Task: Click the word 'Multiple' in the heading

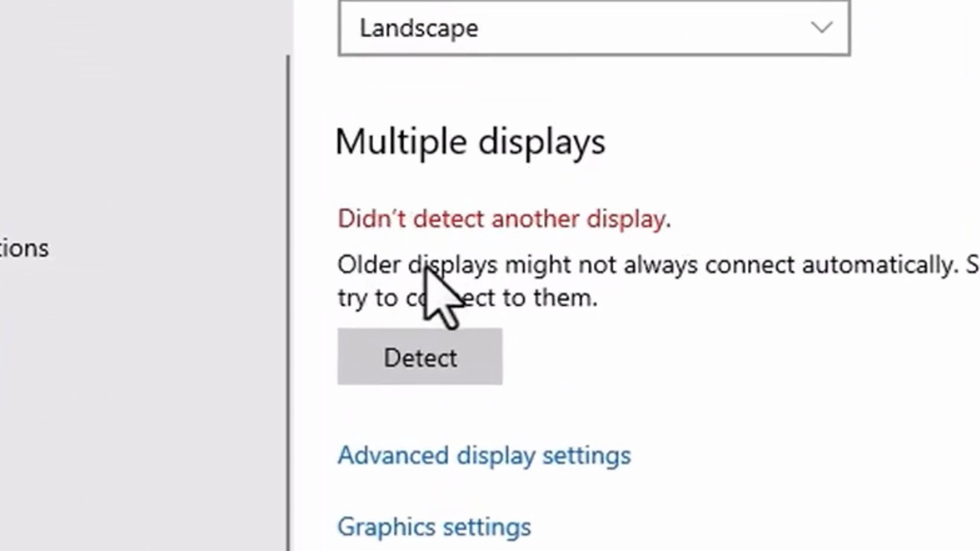Action: pos(401,141)
